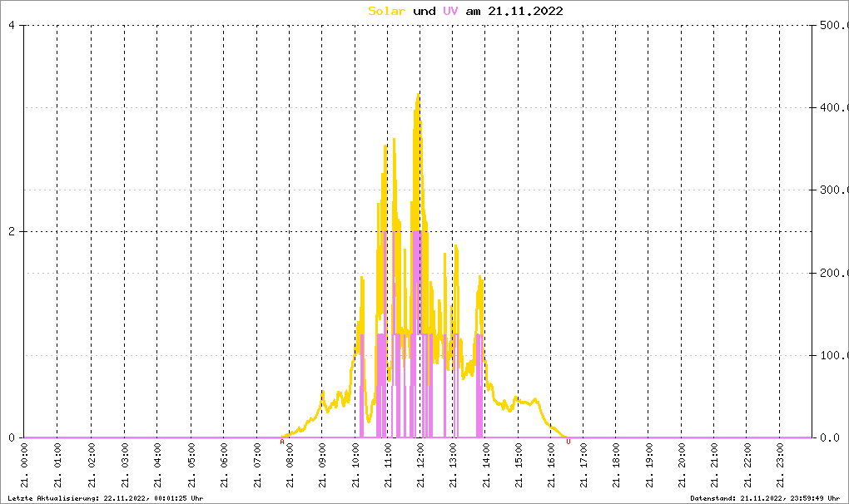Click time label "21. 04:00"

coord(157,465)
